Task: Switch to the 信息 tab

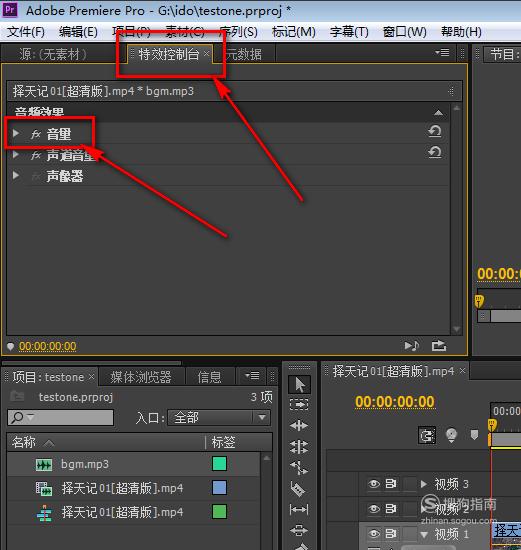Action: tap(209, 377)
